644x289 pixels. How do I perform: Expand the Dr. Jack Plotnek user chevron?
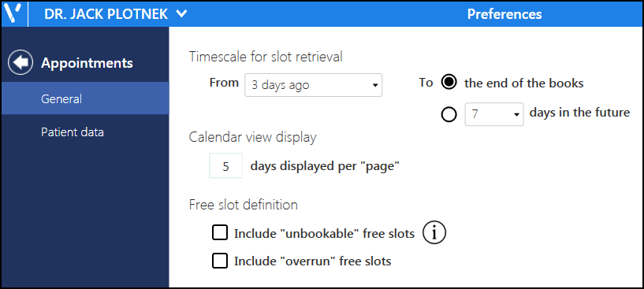coord(181,14)
